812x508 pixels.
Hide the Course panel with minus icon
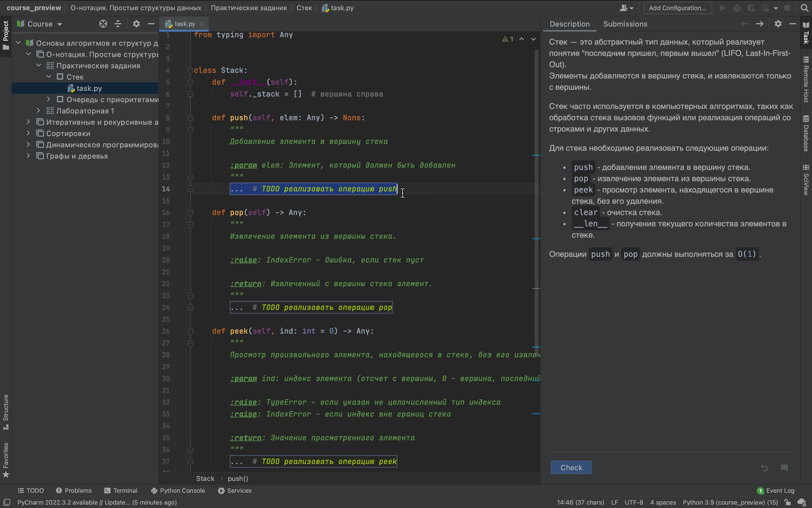[x=151, y=24]
